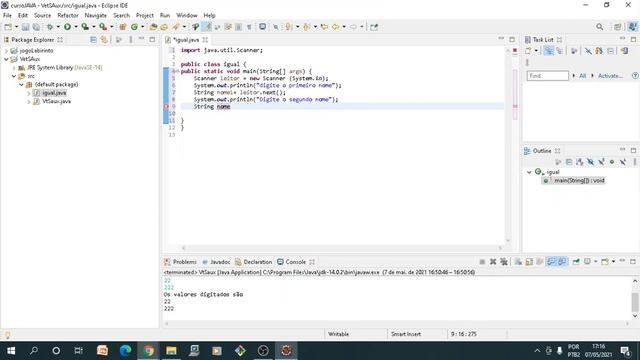Image resolution: width=640 pixels, height=360 pixels.
Task: Toggle Link with Editor in Package Explorer
Action: (104, 40)
